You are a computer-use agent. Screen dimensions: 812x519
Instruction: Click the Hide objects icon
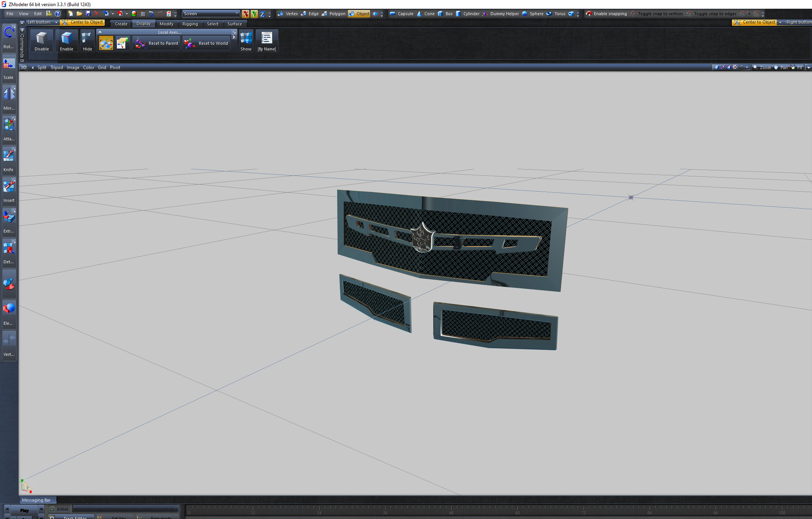[x=87, y=41]
